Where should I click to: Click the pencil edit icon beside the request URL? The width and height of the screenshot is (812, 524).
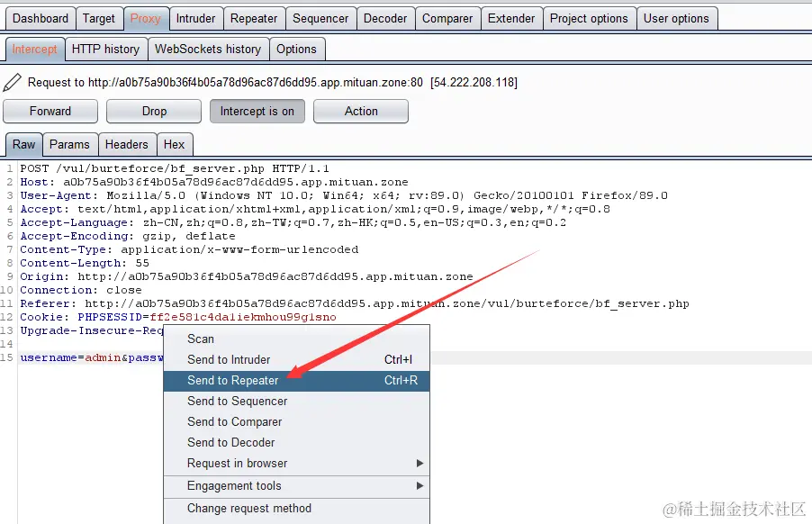13,82
